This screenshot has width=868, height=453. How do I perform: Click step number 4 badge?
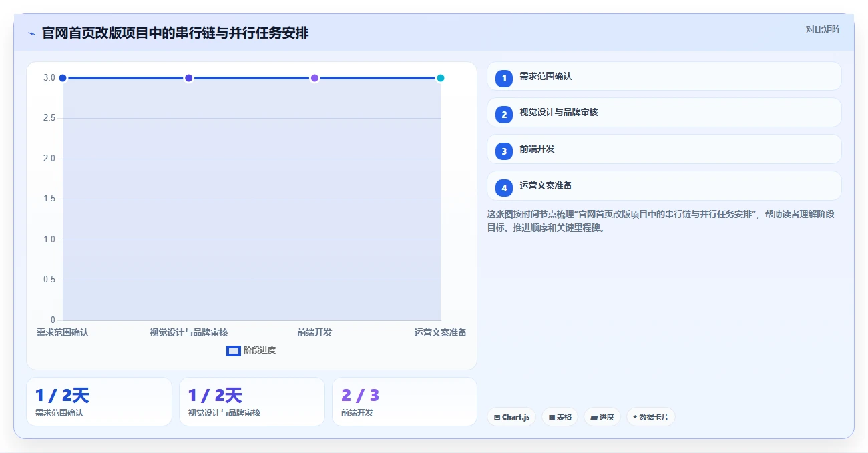504,188
